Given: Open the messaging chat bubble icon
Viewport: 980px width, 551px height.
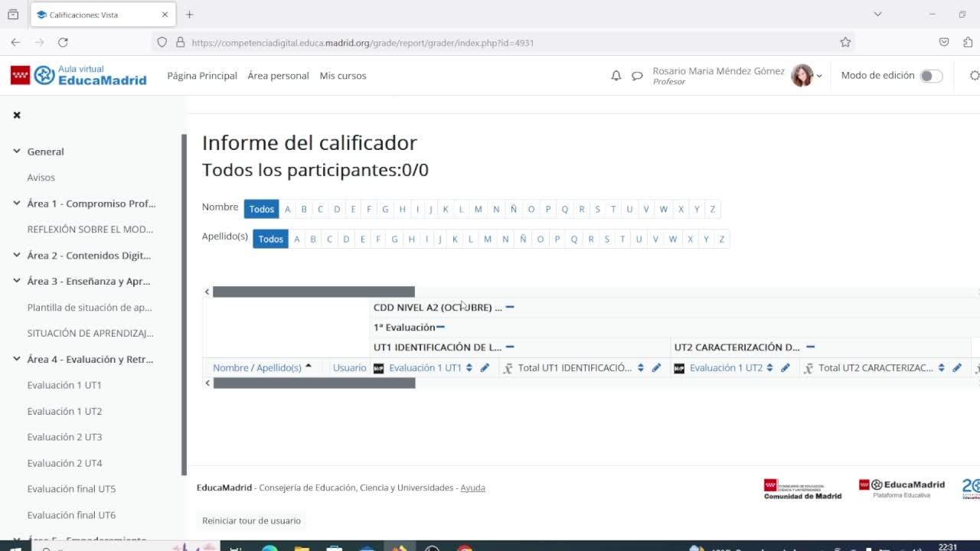Looking at the screenshot, I should click(637, 76).
